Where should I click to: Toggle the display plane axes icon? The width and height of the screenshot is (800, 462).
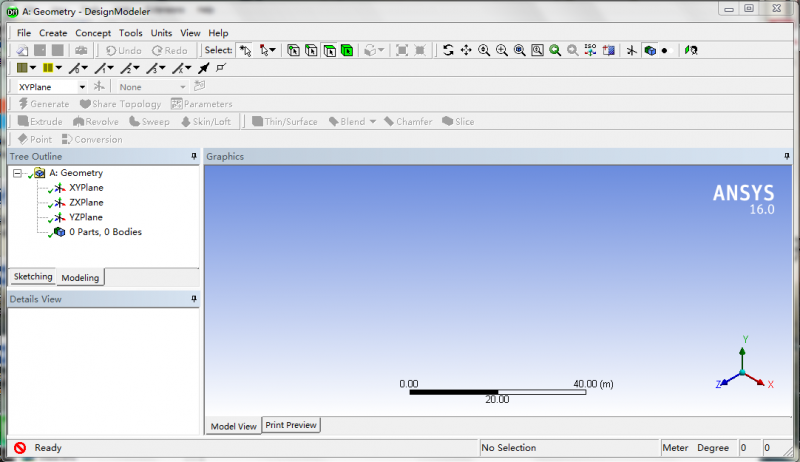point(631,50)
